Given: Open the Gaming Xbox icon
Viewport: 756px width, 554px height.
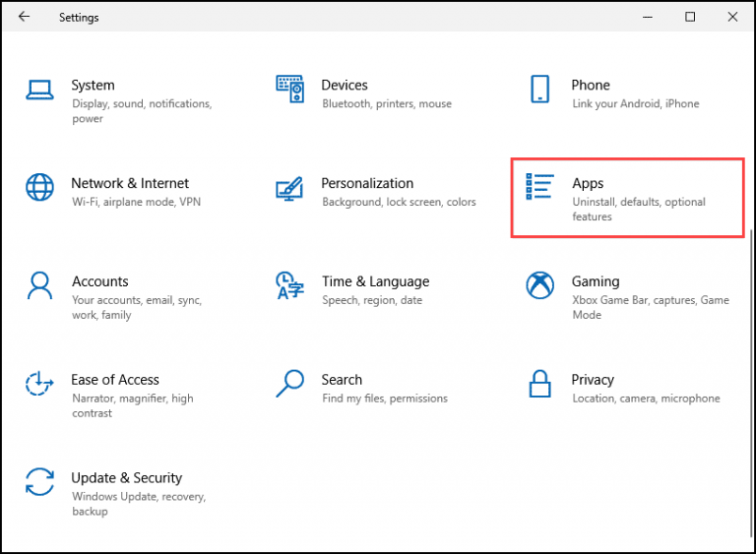Looking at the screenshot, I should tap(540, 285).
